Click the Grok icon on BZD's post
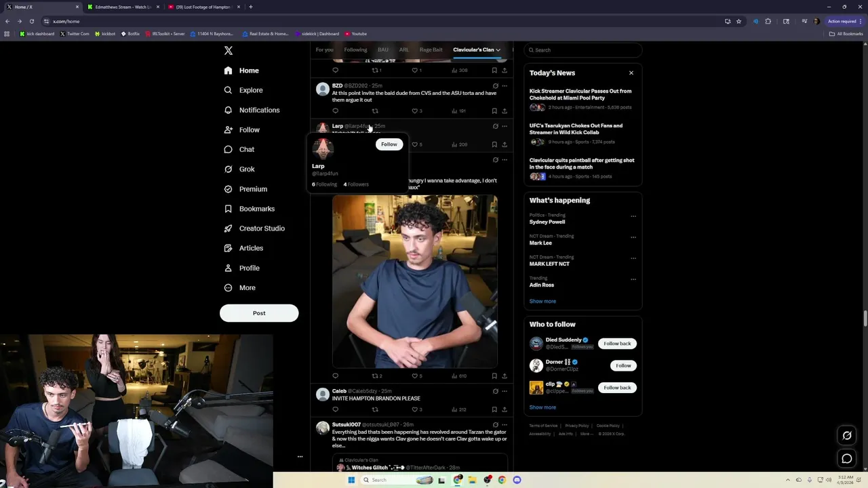This screenshot has width=868, height=488. pos(495,86)
